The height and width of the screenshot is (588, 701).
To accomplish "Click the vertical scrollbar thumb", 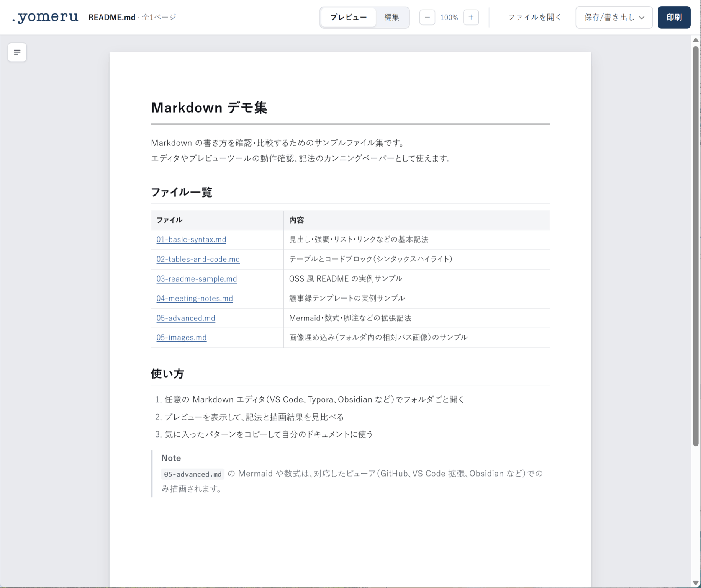I will click(696, 246).
